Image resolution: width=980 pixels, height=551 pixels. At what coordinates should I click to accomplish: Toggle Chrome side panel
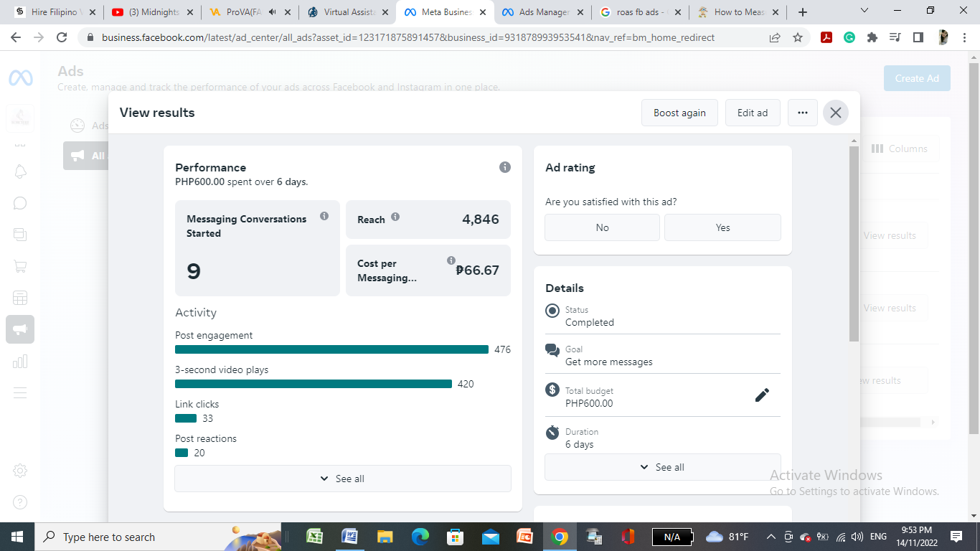(918, 37)
